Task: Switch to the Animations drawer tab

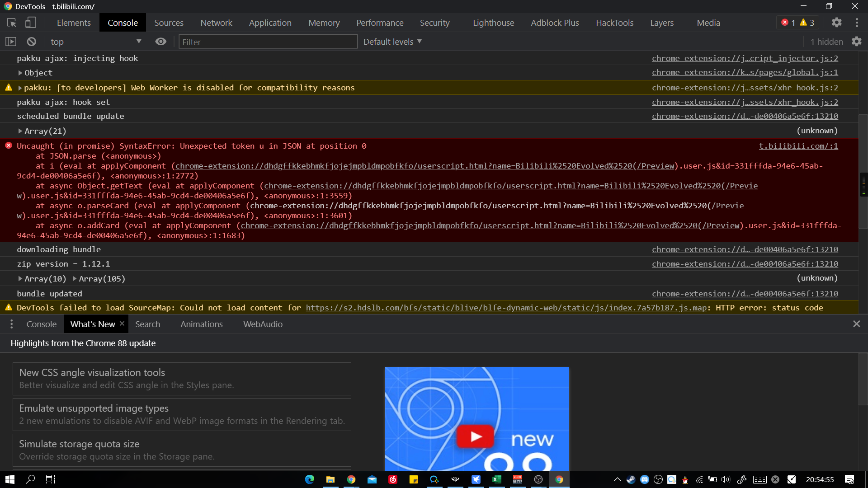Action: tap(202, 324)
